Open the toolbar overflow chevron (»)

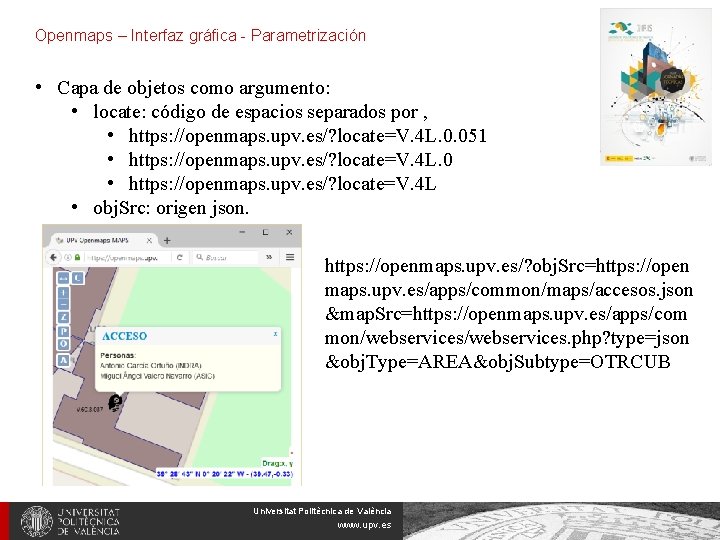269,257
